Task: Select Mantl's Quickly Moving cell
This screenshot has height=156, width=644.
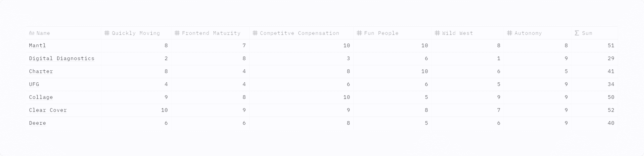Action: click(136, 46)
